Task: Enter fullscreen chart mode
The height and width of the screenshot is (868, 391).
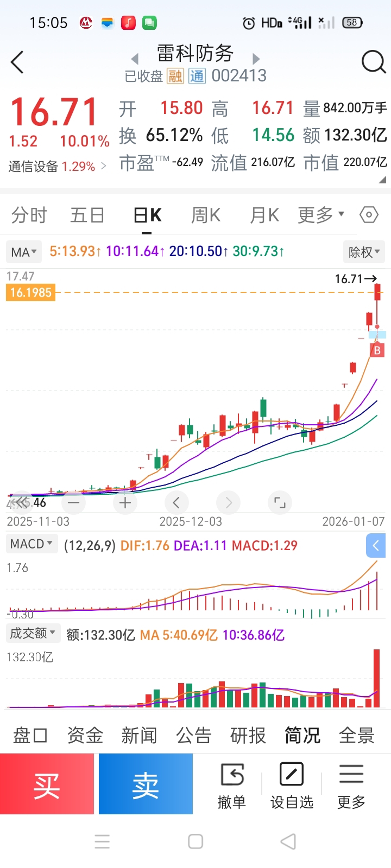Action: coord(280,503)
